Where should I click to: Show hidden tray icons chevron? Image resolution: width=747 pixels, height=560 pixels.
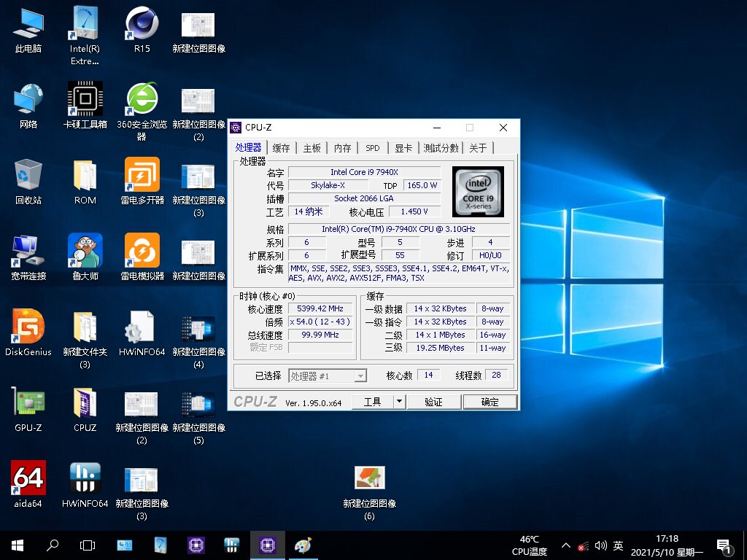coord(565,545)
